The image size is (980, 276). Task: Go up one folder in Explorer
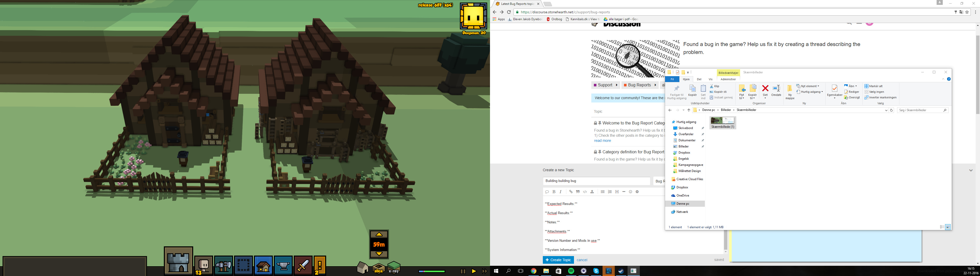click(x=689, y=110)
